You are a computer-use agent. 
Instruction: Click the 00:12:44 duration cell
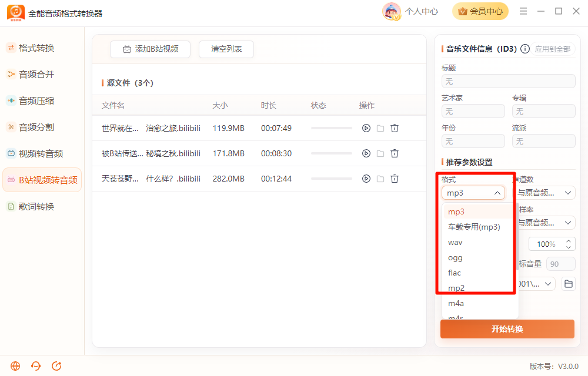pos(276,179)
